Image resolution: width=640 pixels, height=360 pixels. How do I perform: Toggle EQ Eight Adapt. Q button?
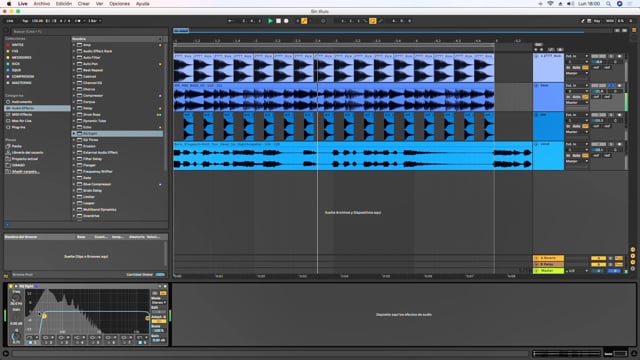pyautogui.click(x=159, y=321)
